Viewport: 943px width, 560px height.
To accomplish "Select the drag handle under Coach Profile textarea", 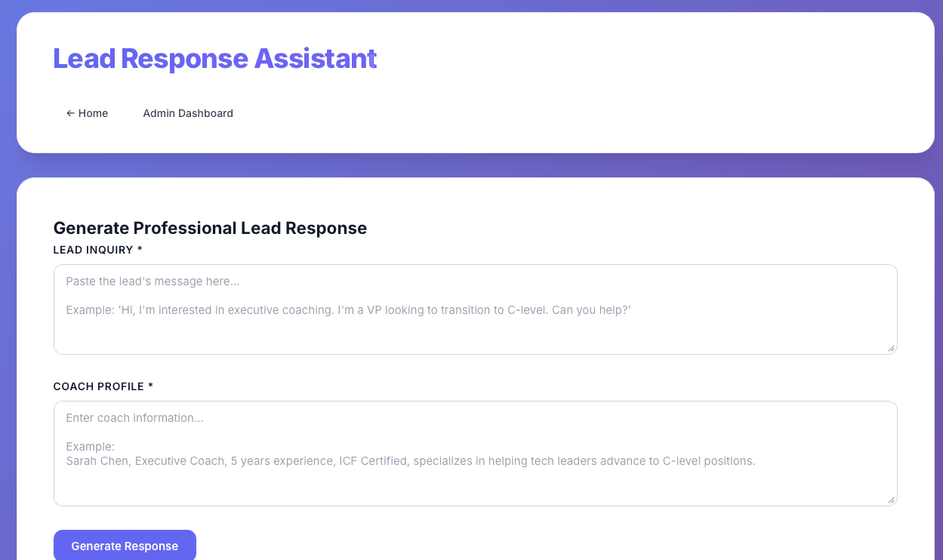I will tap(892, 500).
